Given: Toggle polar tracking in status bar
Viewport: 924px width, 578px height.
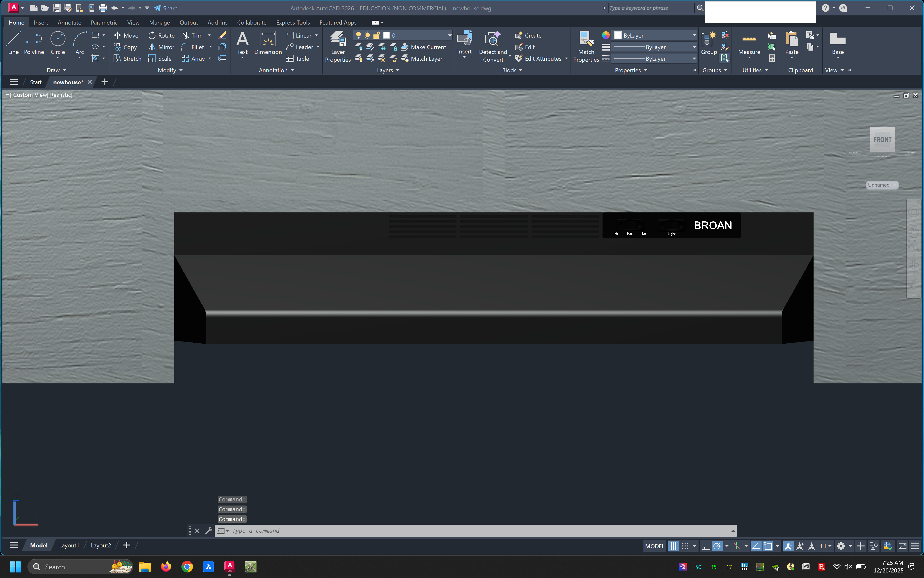Looking at the screenshot, I should coord(718,546).
